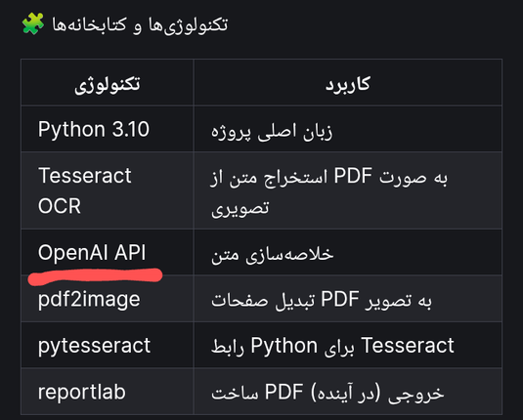
Task: Select the Tesseract OCR cell
Action: [x=108, y=190]
